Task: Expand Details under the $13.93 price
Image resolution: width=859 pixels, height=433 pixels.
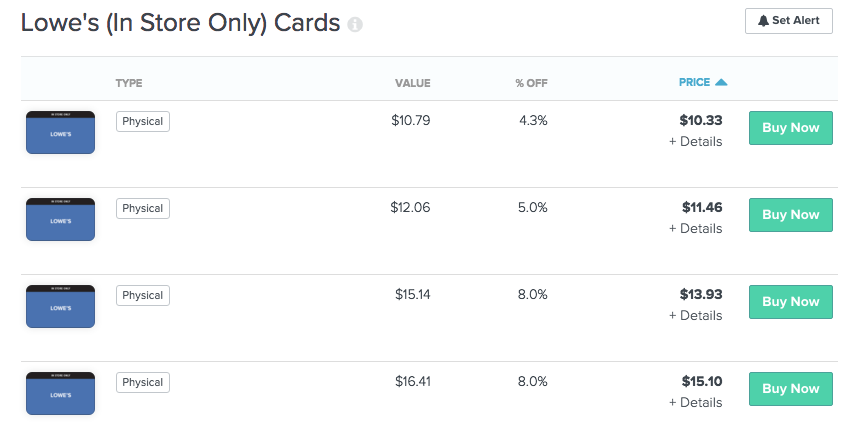Action: (695, 316)
